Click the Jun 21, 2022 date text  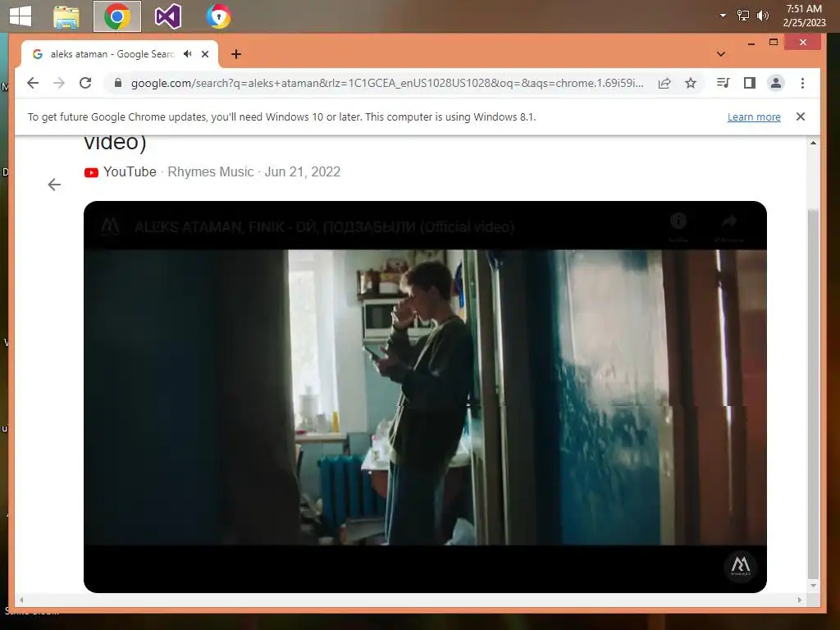[x=303, y=172]
